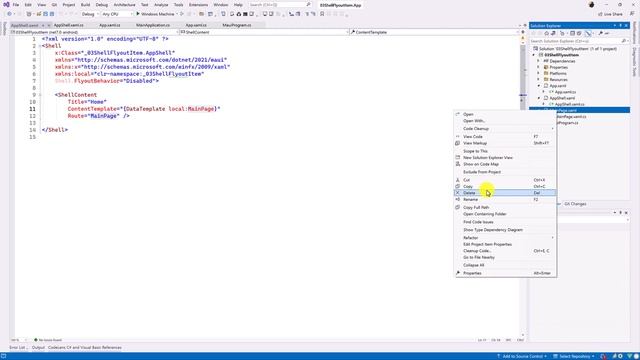Click Show Type Dependency Diagram entry
The height and width of the screenshot is (360, 640).
505,230
